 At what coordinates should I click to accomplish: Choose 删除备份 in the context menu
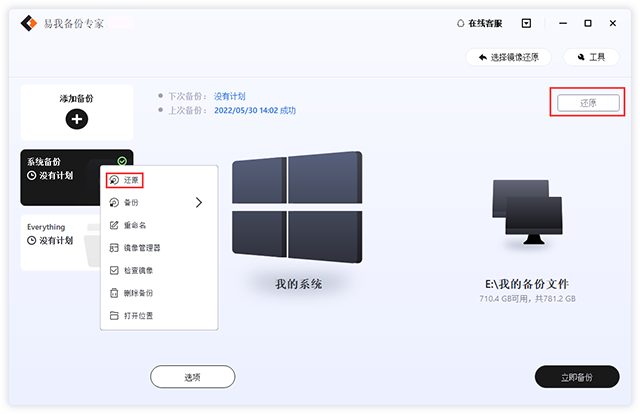[159, 293]
